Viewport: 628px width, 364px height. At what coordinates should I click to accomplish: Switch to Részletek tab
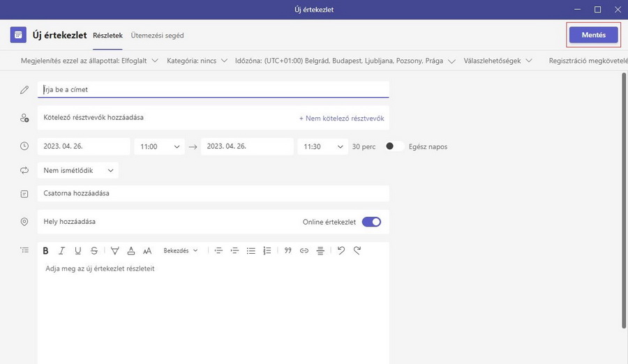(x=107, y=36)
